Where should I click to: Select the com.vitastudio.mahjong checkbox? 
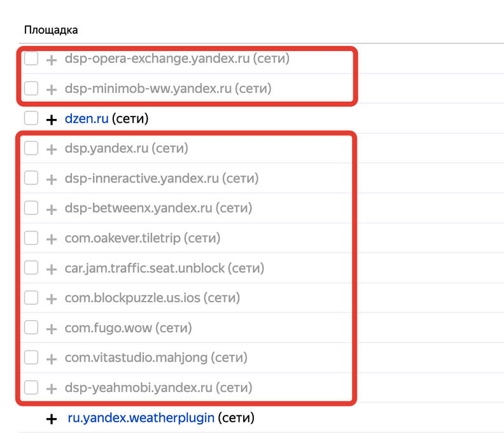(x=31, y=358)
